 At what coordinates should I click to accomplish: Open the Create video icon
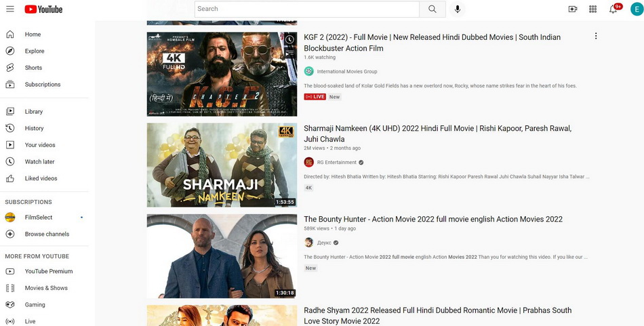point(573,9)
